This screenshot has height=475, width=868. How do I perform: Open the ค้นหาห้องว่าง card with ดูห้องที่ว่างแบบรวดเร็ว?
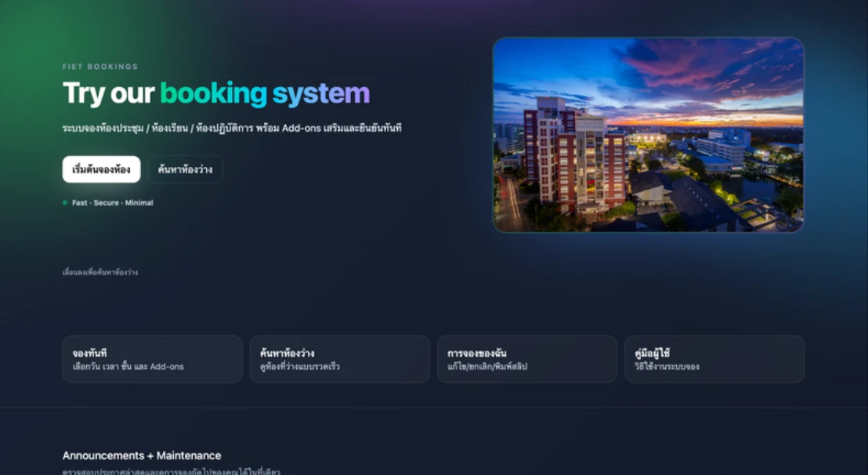coord(340,359)
